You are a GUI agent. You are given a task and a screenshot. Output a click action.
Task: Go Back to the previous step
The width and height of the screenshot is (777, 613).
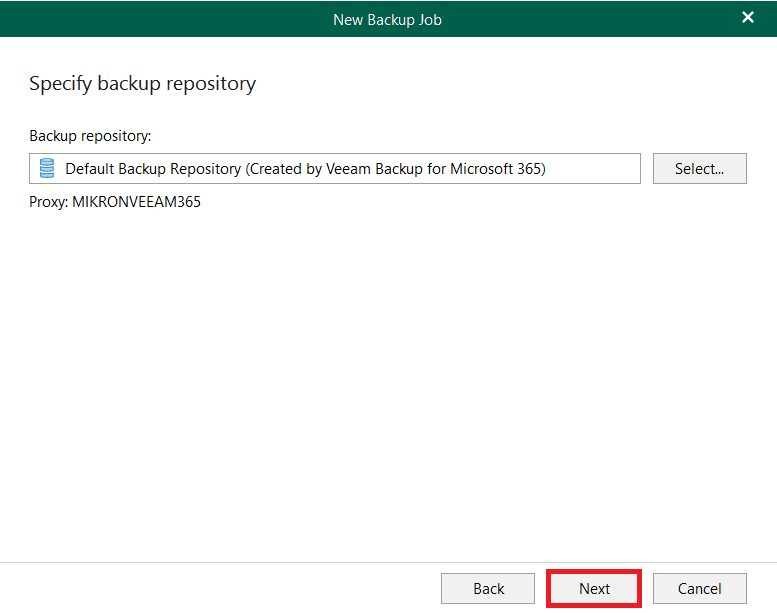(x=488, y=588)
